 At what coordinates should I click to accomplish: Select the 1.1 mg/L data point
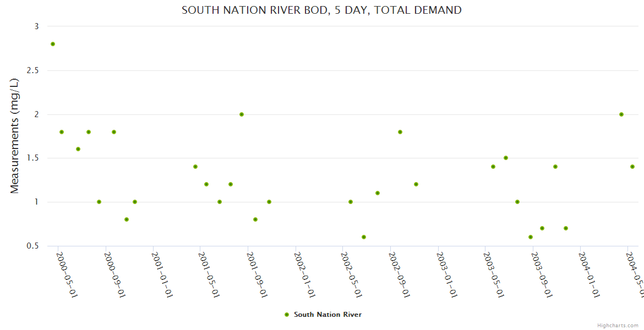click(378, 193)
